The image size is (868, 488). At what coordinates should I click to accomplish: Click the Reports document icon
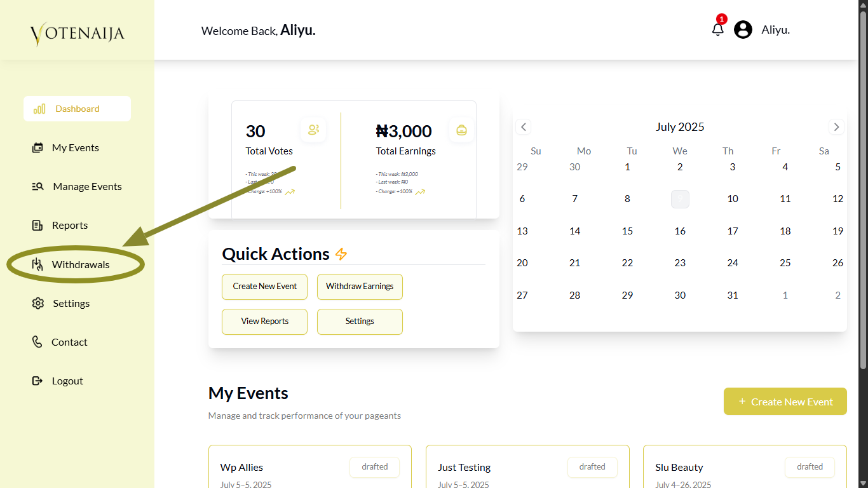click(37, 225)
